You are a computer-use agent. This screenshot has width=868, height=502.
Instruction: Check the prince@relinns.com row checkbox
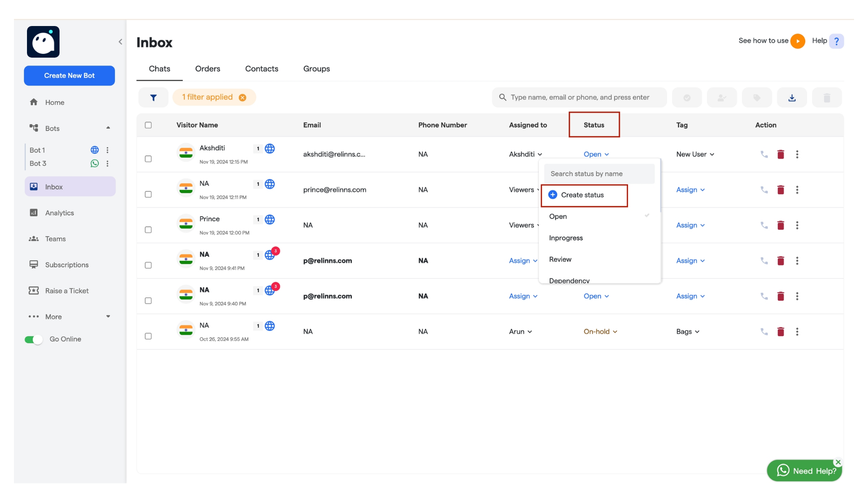click(148, 194)
